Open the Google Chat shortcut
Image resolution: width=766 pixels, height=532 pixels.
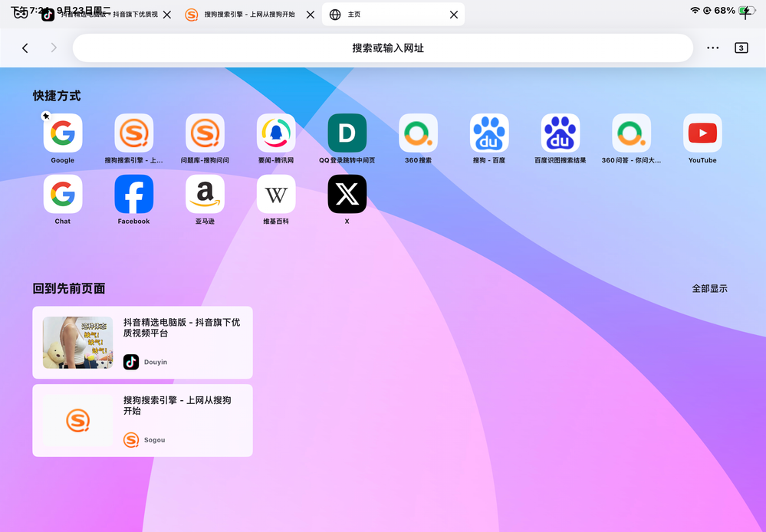coord(63,194)
